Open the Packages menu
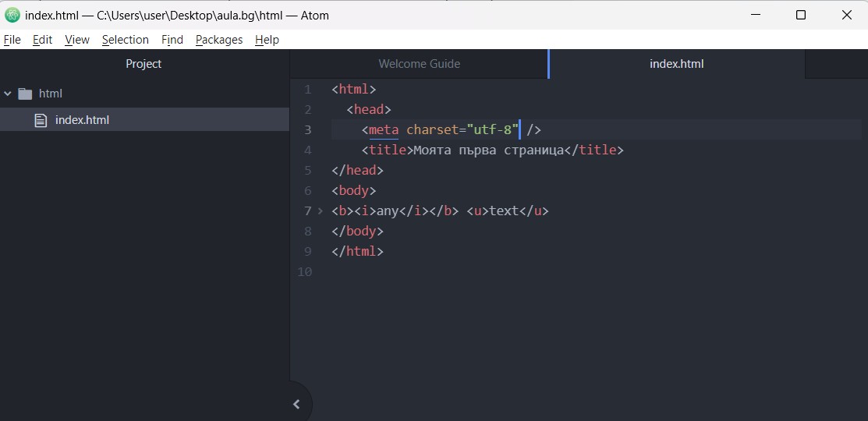Viewport: 868px width, 421px height. pos(219,40)
